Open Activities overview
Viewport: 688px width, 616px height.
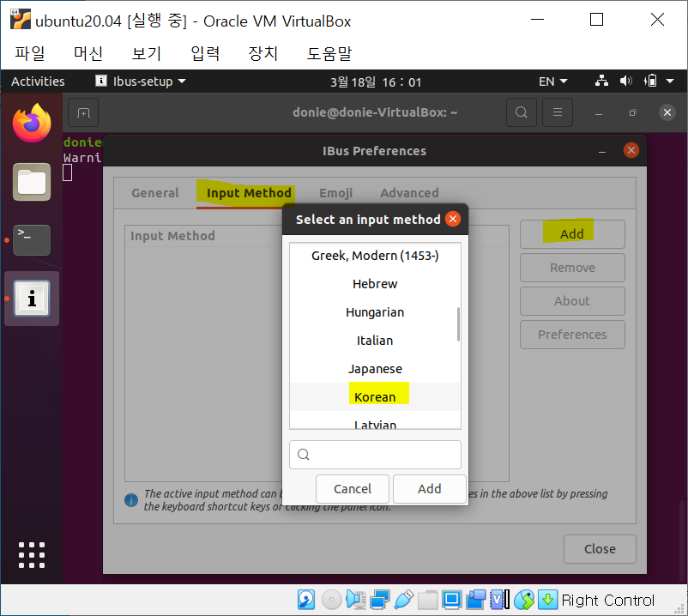tap(38, 82)
